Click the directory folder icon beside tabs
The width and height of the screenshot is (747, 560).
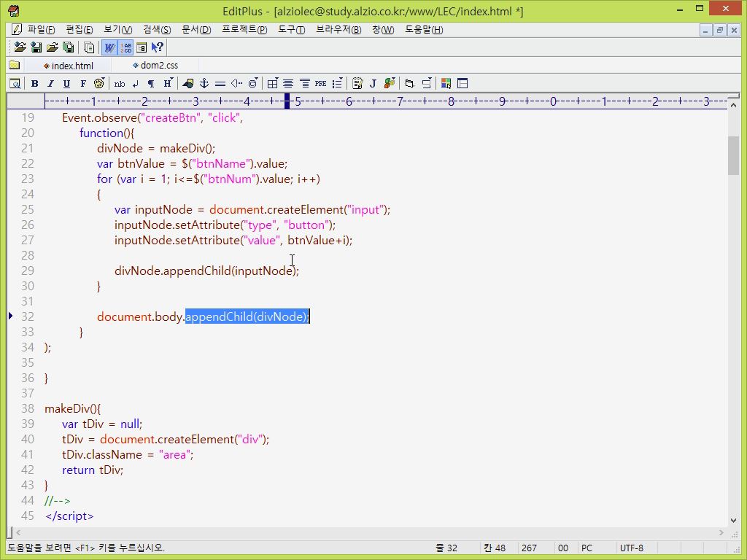15,65
